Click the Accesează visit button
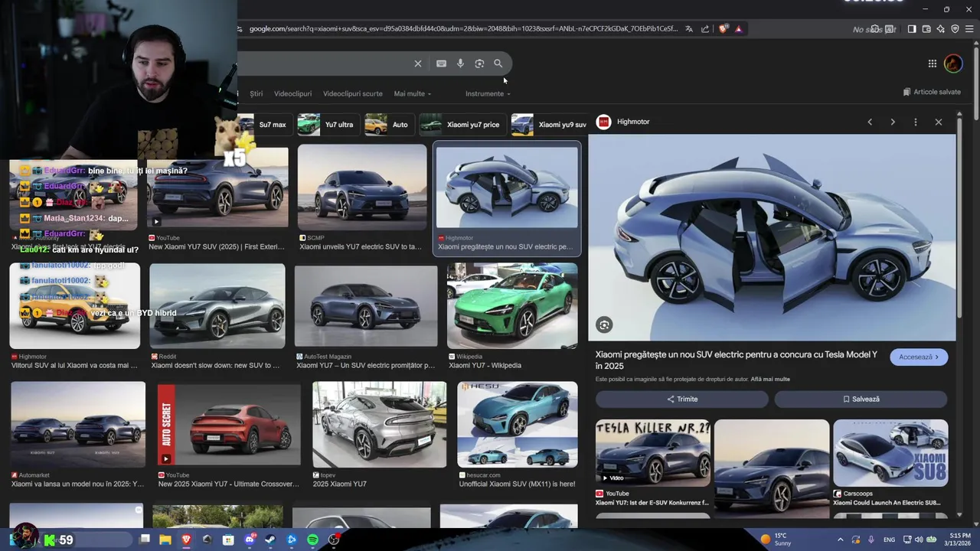 (919, 357)
